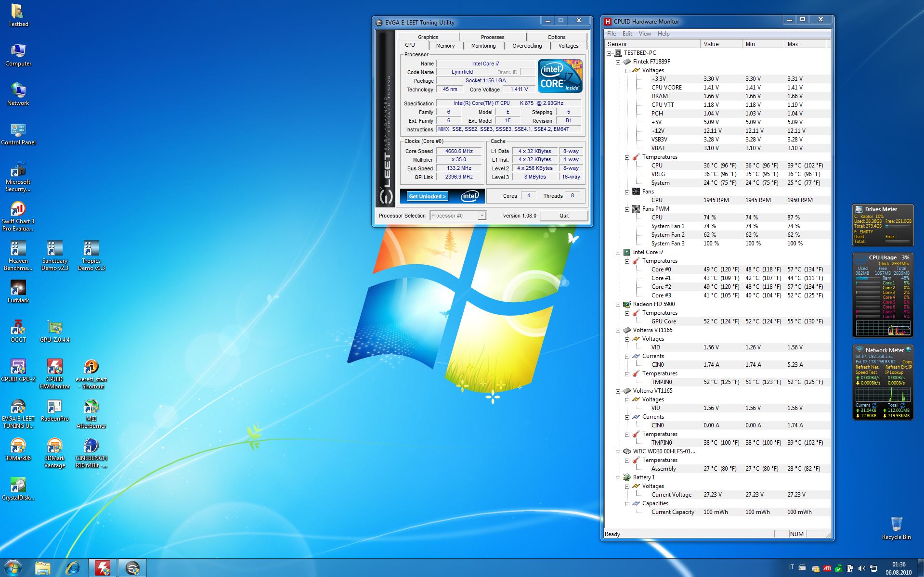
Task: Open the Testbed folder on desktop
Action: [x=18, y=15]
